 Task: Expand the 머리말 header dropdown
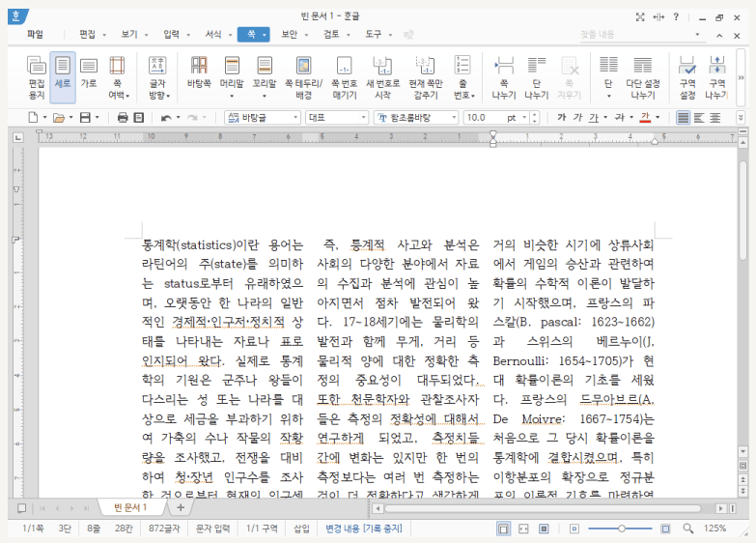coord(232,96)
